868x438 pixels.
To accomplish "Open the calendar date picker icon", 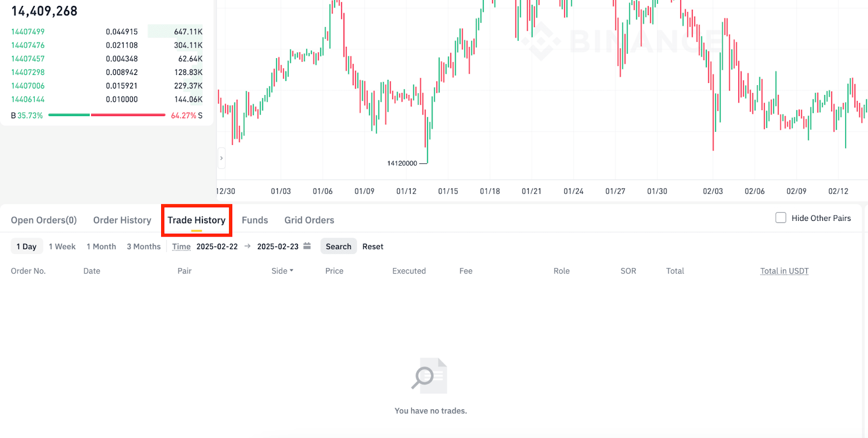I will click(307, 246).
